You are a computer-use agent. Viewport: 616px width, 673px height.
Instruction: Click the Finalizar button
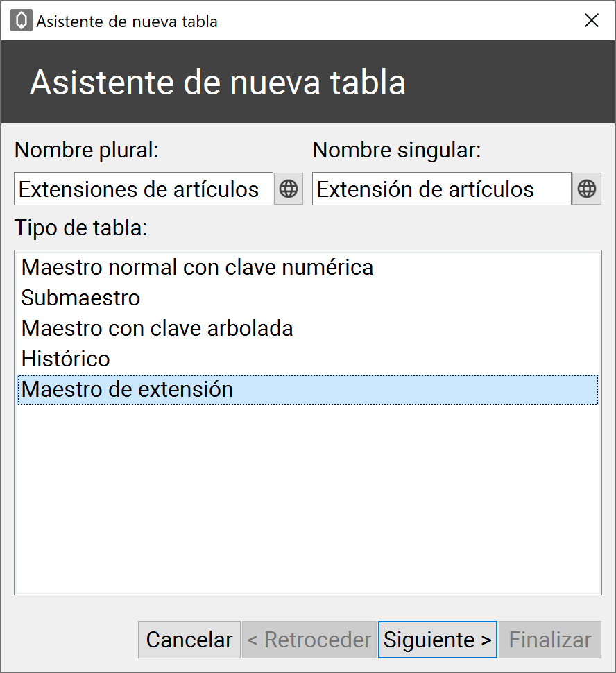[550, 640]
